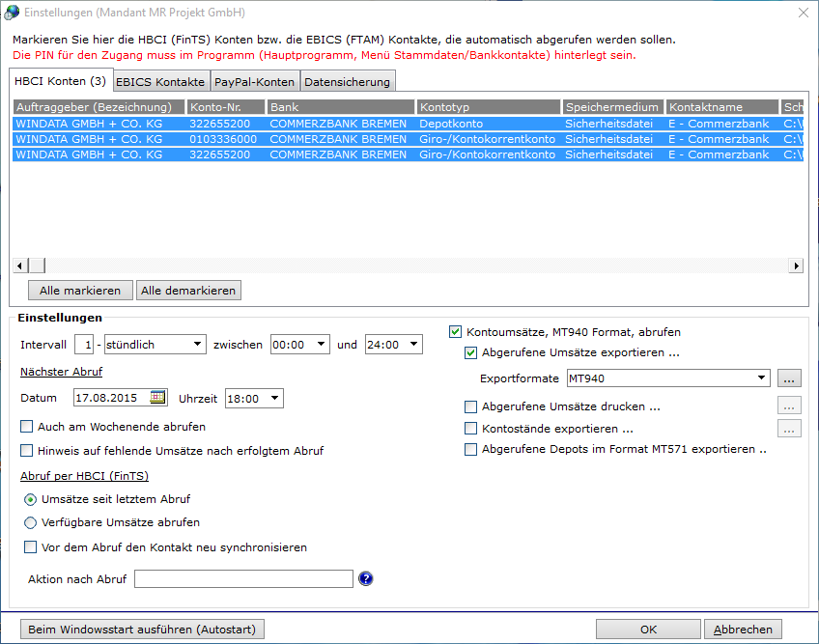
Task: Click ellipsis button for Abgerufene Umsätze drucken
Action: point(789,406)
